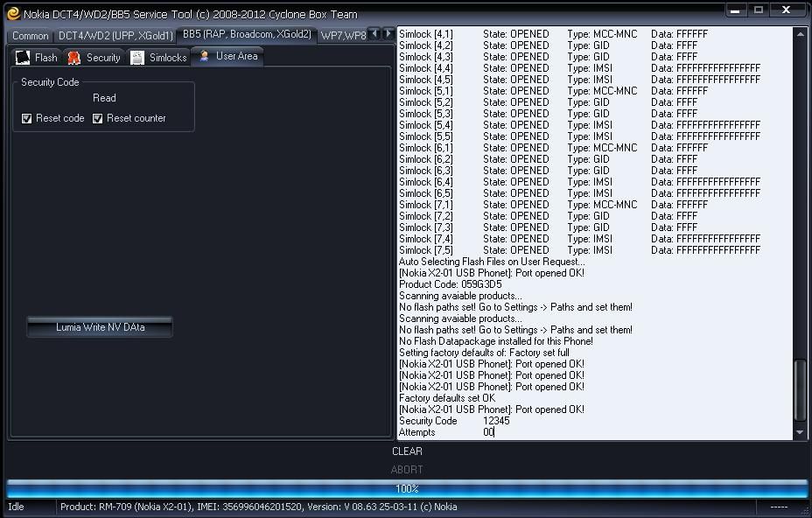Select the BB5 (RAP, Broadcom, XGold2) tab
812x518 pixels.
[247, 35]
